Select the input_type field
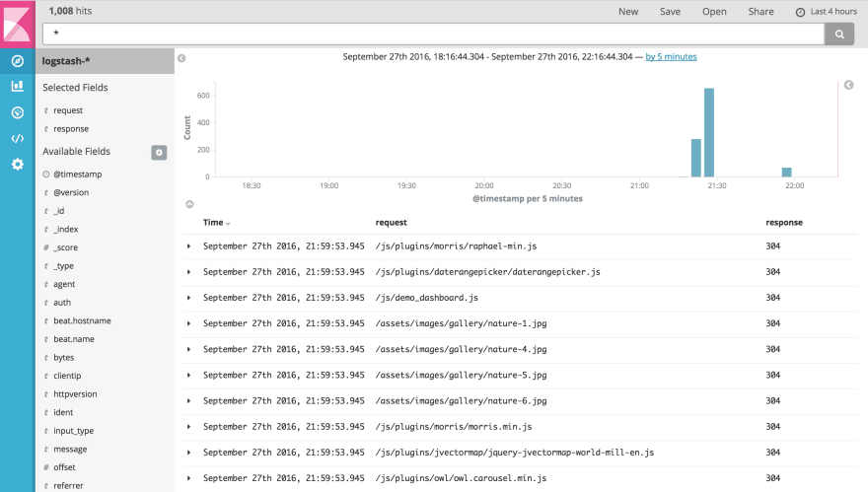The height and width of the screenshot is (492, 868). coord(74,431)
